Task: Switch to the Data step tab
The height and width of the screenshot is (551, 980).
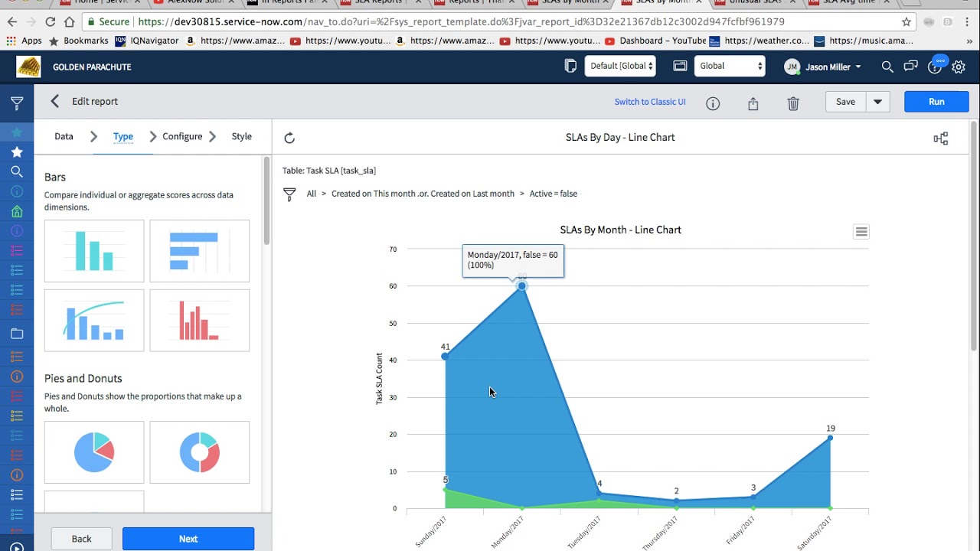Action: 64,136
